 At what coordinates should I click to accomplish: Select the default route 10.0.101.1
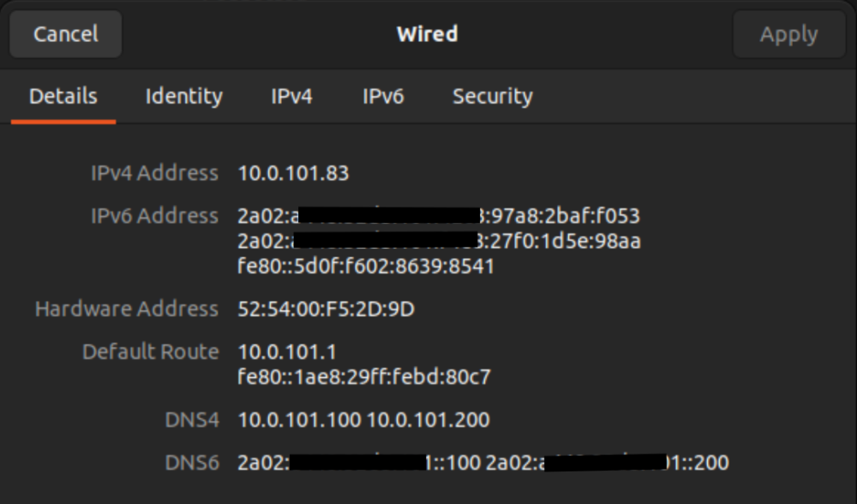[287, 351]
